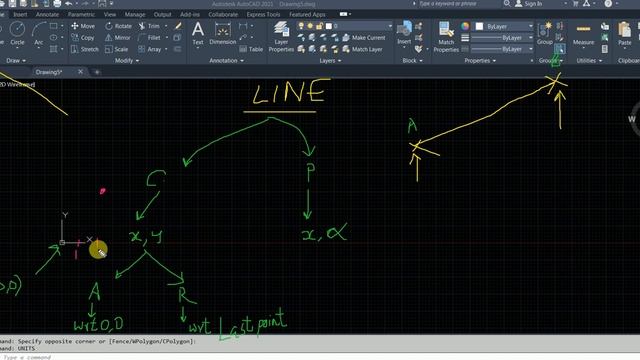This screenshot has height=360, width=640.
Task: Open Layer Properties manager
Action: point(281,37)
